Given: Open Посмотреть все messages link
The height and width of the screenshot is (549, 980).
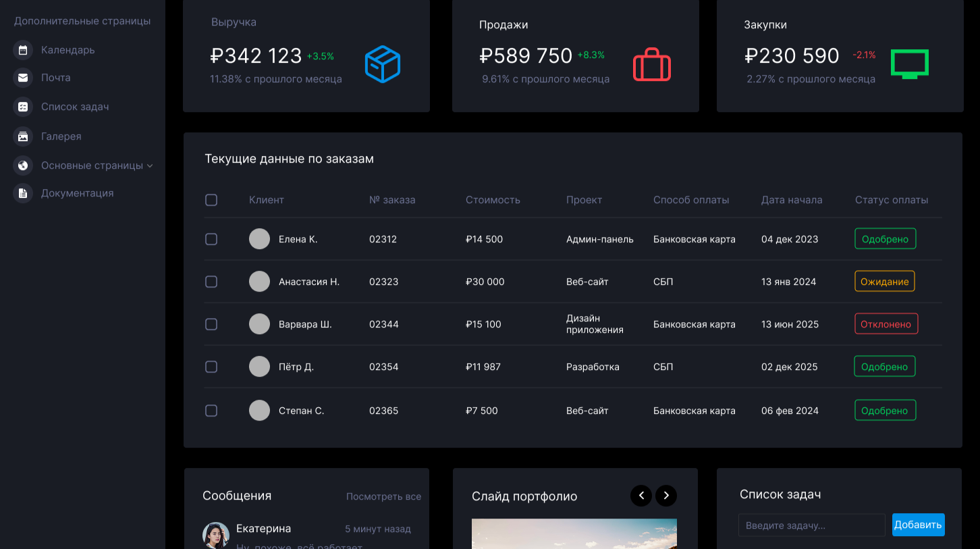Looking at the screenshot, I should coord(383,496).
